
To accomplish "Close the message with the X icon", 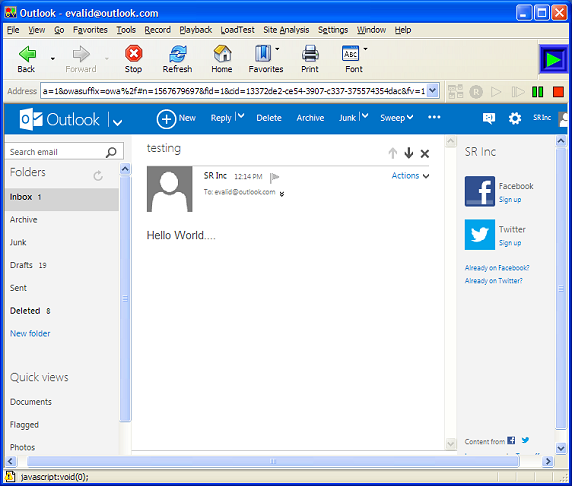I will coord(425,154).
